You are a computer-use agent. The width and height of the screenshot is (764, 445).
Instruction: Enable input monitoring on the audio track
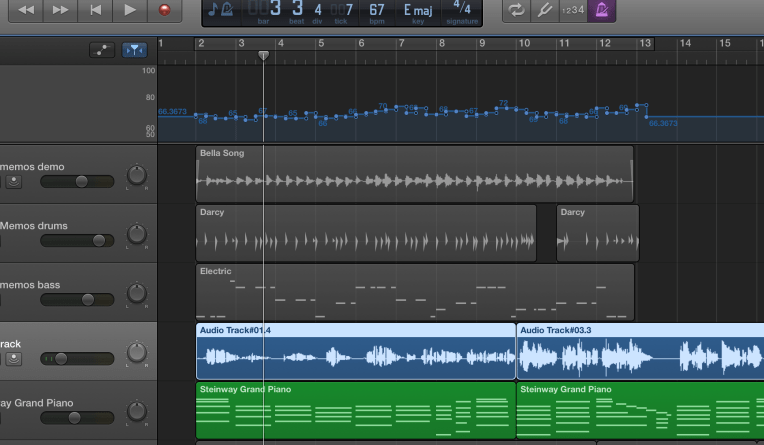click(14, 358)
